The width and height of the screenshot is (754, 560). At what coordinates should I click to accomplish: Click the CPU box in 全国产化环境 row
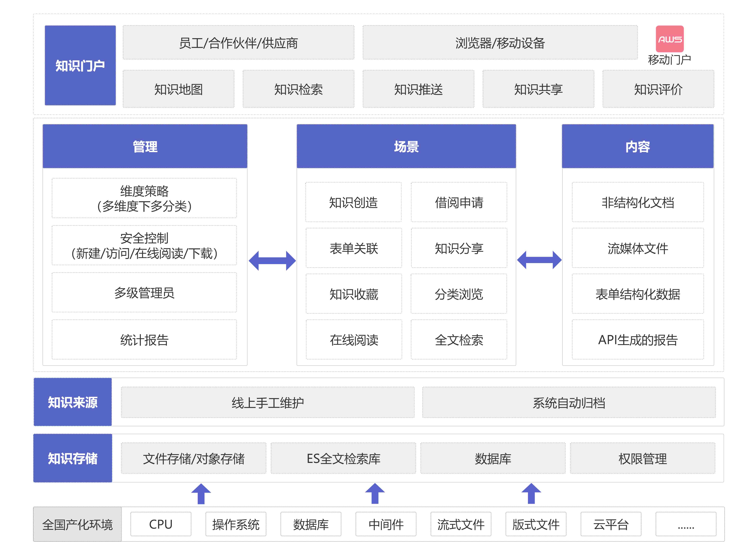[160, 524]
